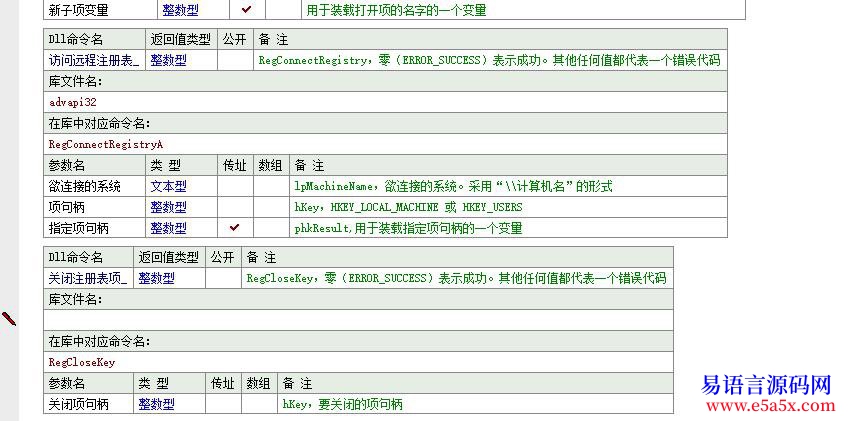This screenshot has height=421, width=860.
Task: Click the 整数型 type of 指定项句柄
Action: (168, 228)
